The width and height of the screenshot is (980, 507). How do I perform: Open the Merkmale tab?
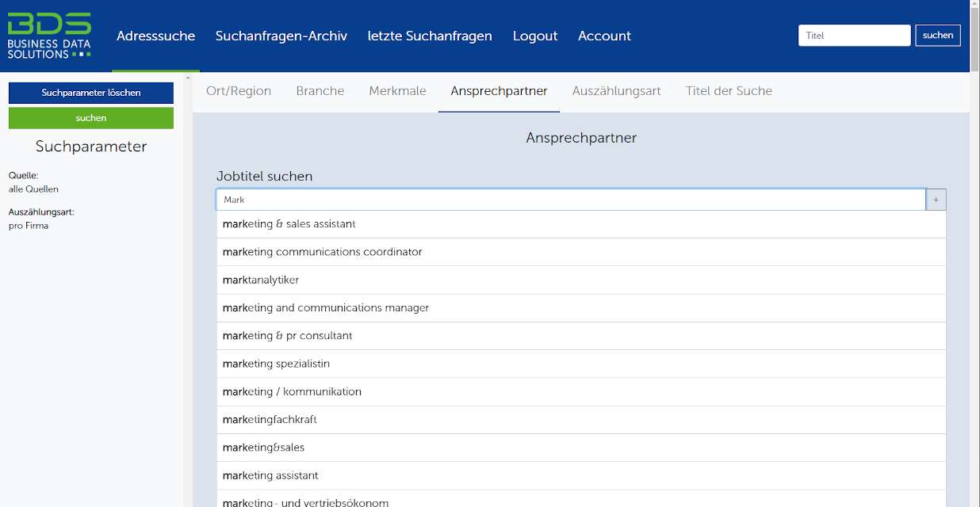tap(397, 91)
